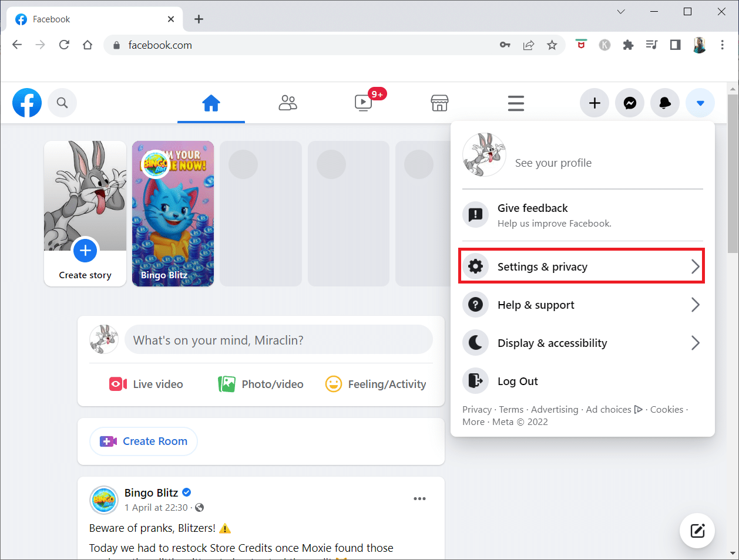Open the post timestamp 1 April at 22:30
The height and width of the screenshot is (560, 739).
[x=156, y=508]
